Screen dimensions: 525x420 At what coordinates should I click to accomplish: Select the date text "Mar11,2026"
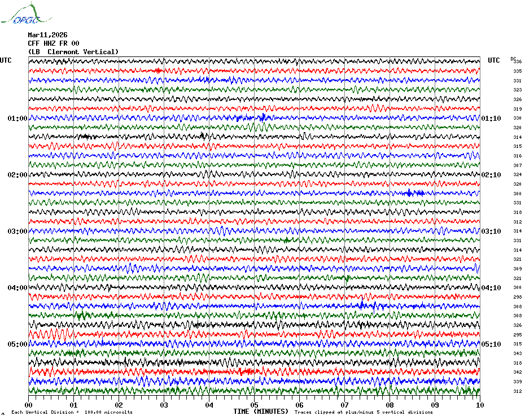(47, 35)
